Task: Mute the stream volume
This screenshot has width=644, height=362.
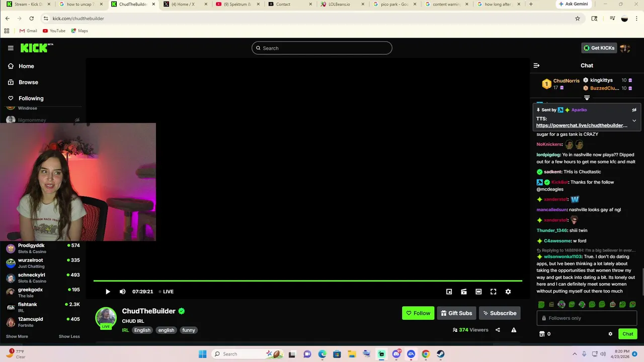Action: (122, 292)
